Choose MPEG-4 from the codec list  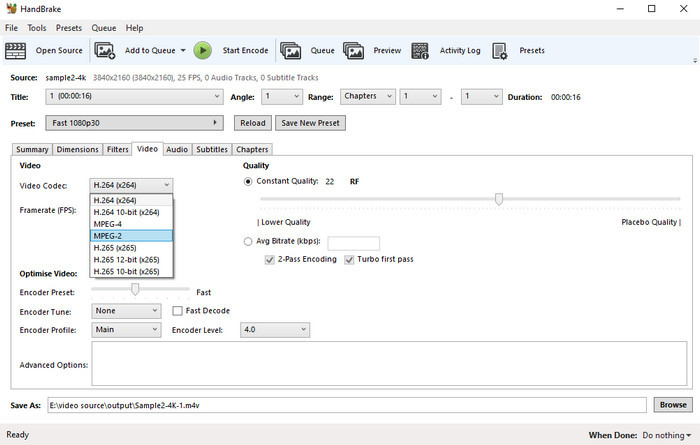131,224
